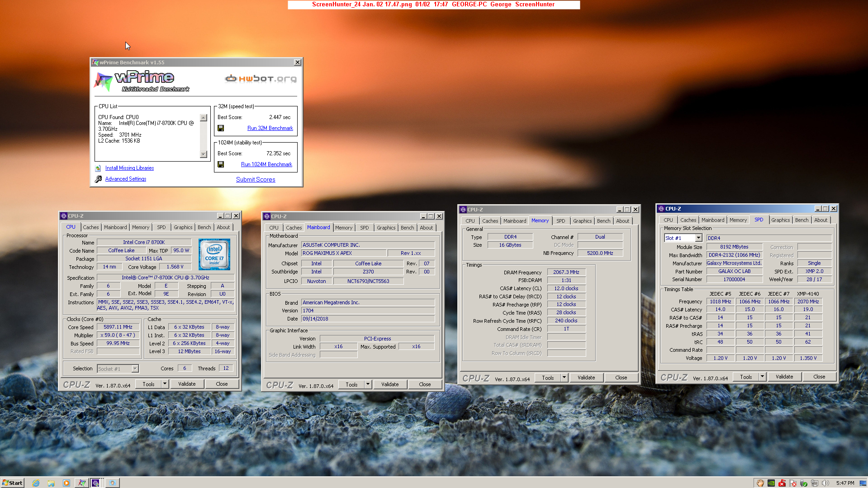Open the NVIDIA tray icon
Viewport: 868px width, 488px height.
[x=771, y=483]
